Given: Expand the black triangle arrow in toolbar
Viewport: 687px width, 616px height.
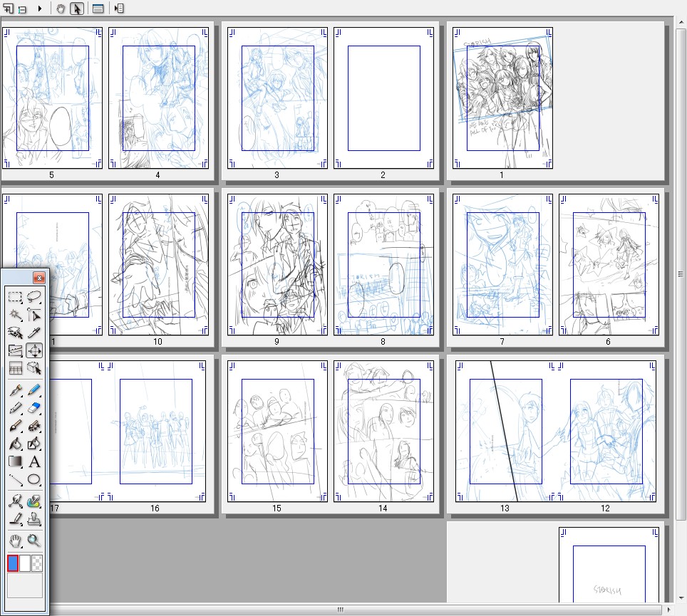Looking at the screenshot, I should (40, 9).
